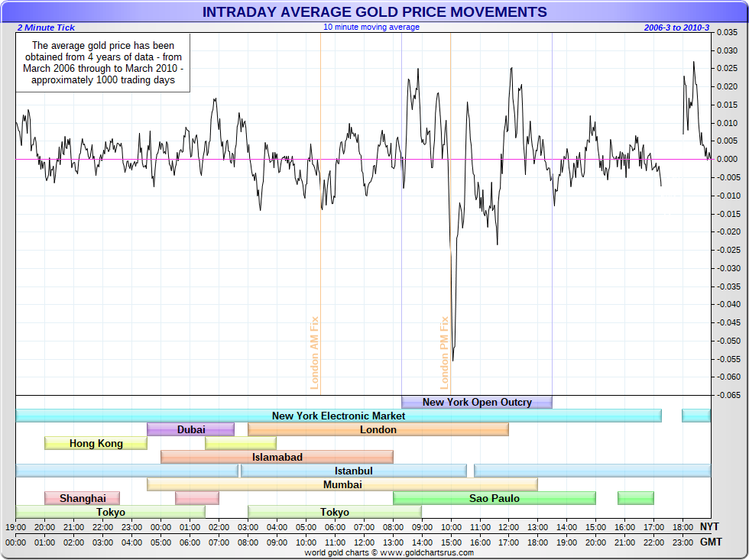Select the -0.065 y-axis label

click(727, 395)
